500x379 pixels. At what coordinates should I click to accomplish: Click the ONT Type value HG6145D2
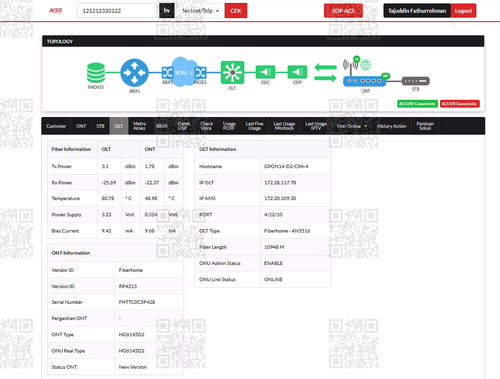[131, 335]
